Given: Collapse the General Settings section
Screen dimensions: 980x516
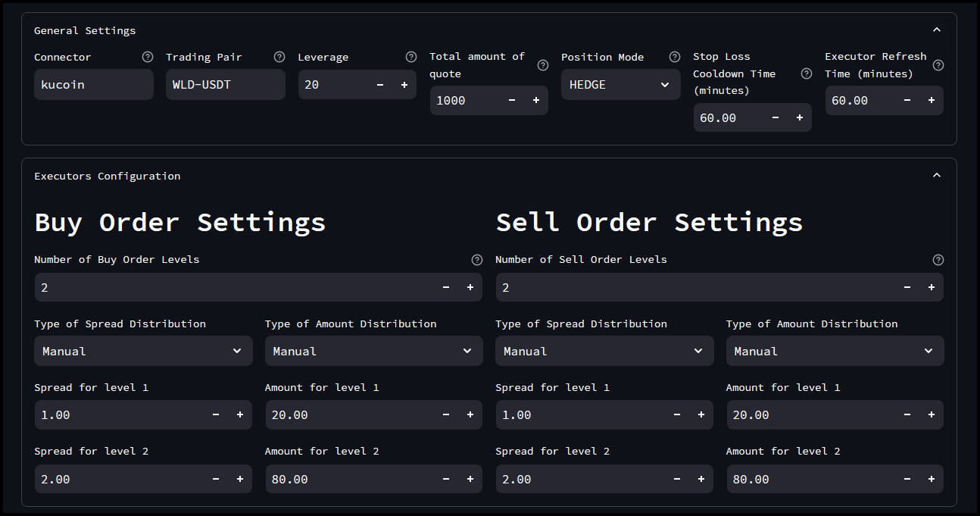Looking at the screenshot, I should point(937,30).
